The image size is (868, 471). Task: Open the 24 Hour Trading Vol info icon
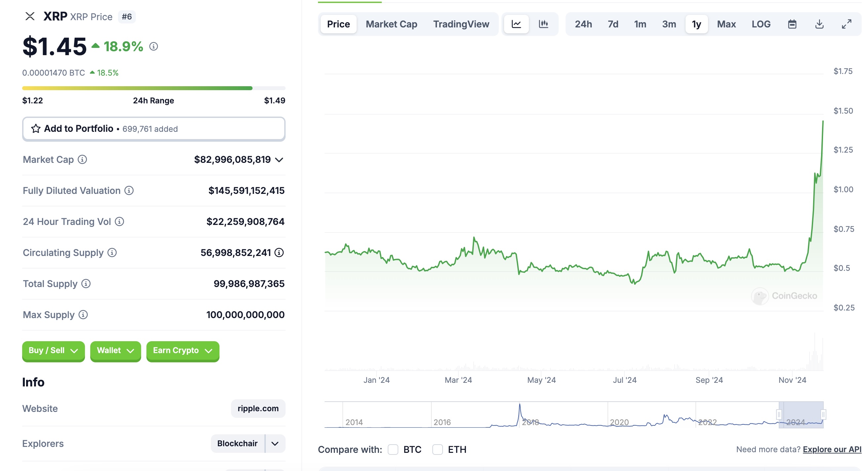coord(119,222)
